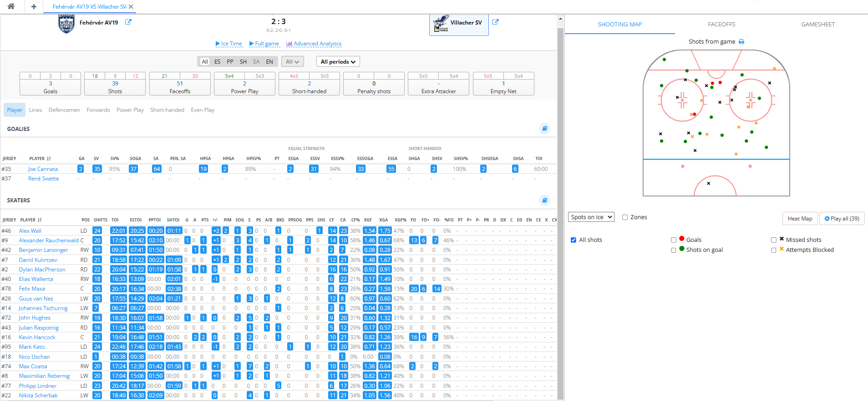868x401 pixels.
Task: Click the home icon in top bar
Action: pos(11,6)
